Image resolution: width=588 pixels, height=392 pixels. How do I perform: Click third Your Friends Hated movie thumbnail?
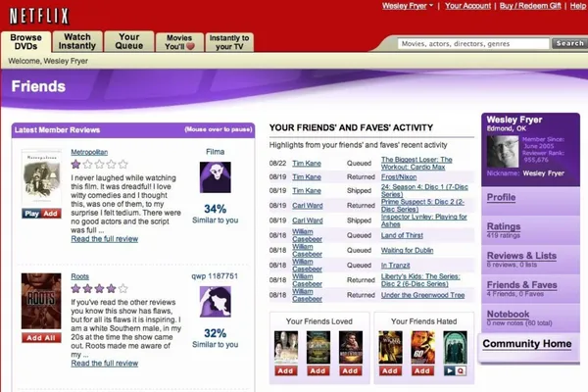[x=456, y=347]
